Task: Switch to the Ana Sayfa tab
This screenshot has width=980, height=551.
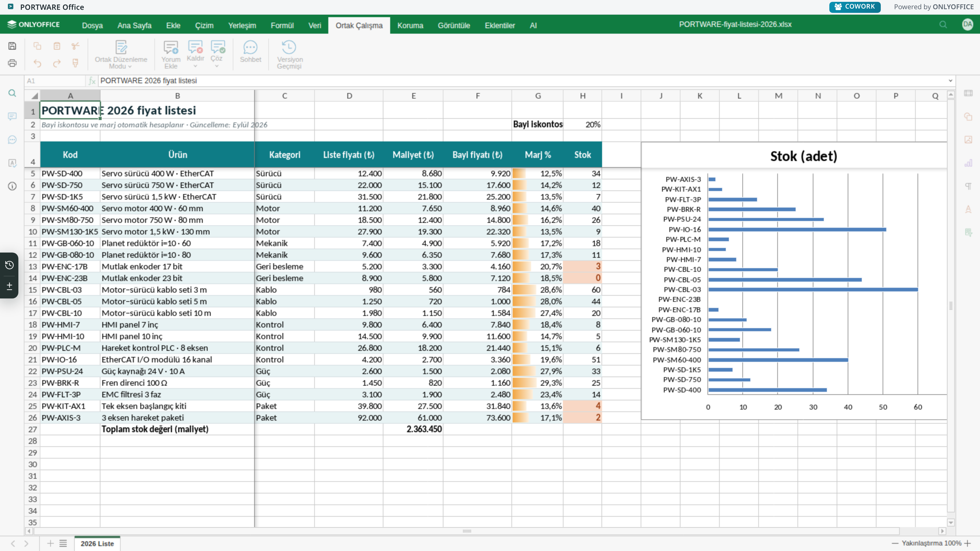Action: (x=134, y=25)
